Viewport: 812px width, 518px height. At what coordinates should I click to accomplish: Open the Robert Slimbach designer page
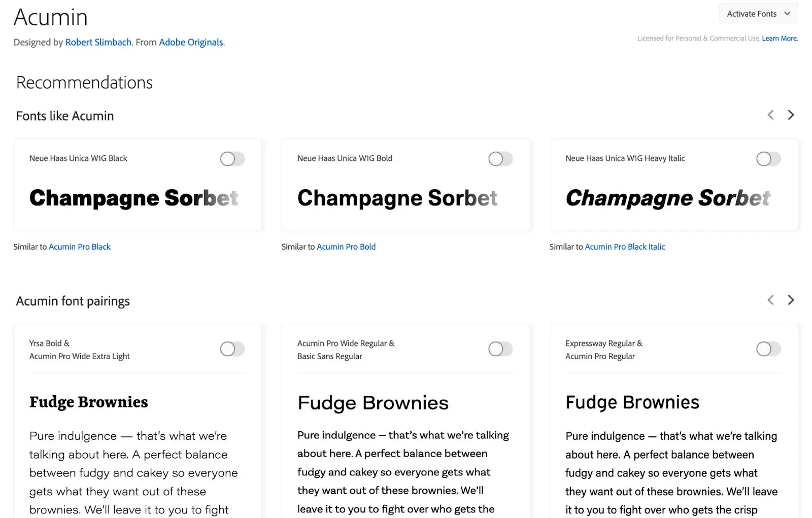pos(98,42)
